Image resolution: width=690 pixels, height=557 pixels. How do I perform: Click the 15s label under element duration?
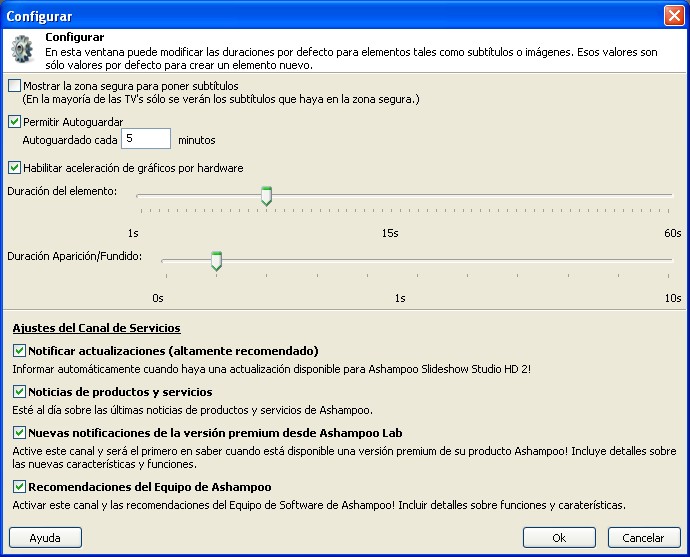390,233
